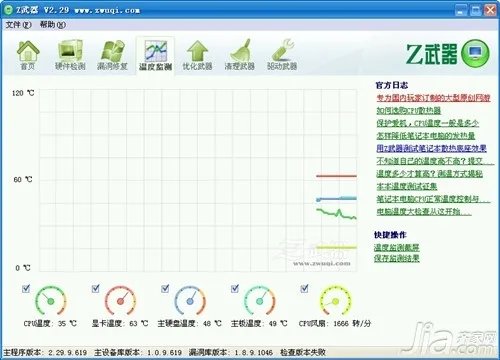This screenshot has width=500, height=360.
Task: Open the 本本温度测试征集 link
Action: 407,186
